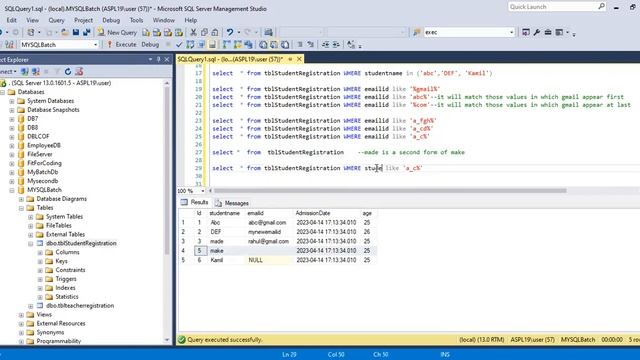Close the Object Explorer panel
640x360 pixels.
point(167,60)
